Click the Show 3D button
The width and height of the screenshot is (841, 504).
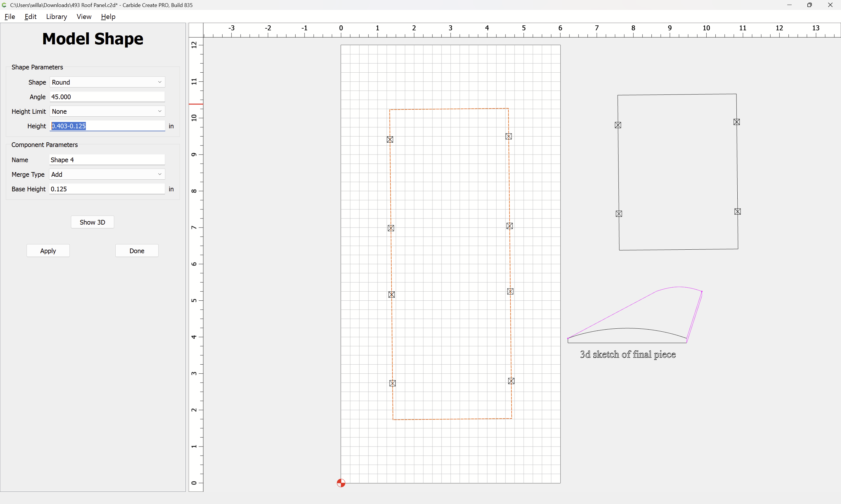92,222
